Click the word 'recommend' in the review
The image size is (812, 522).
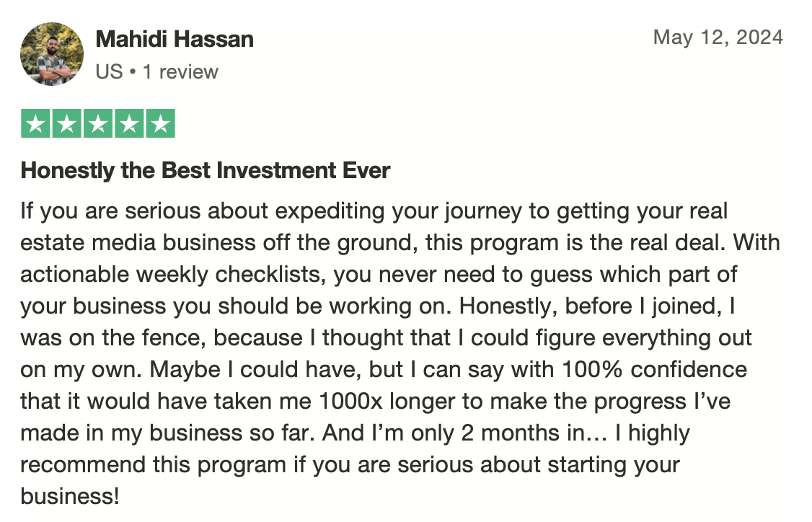click(83, 464)
